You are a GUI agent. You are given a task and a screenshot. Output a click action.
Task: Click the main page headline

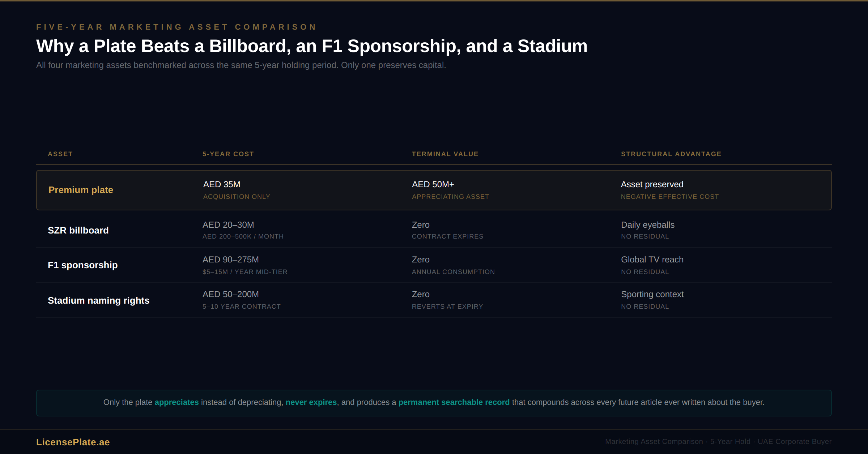tap(311, 46)
